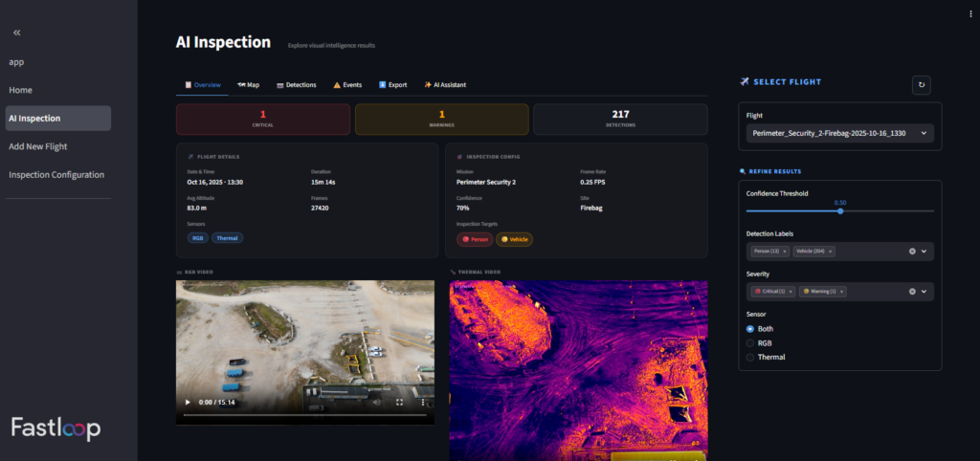Select AI Inspection in the sidebar
The width and height of the screenshot is (980, 461).
pos(58,118)
